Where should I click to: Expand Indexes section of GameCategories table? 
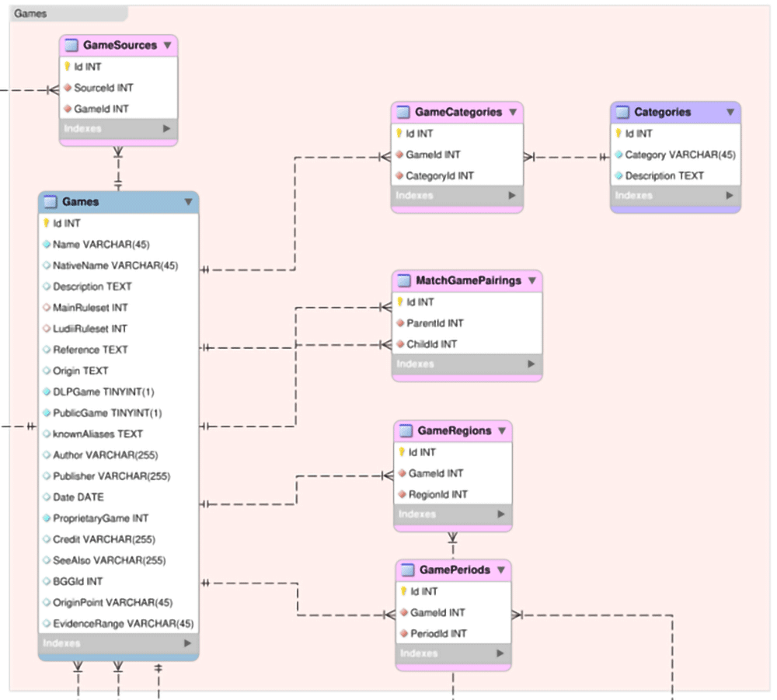coord(512,196)
